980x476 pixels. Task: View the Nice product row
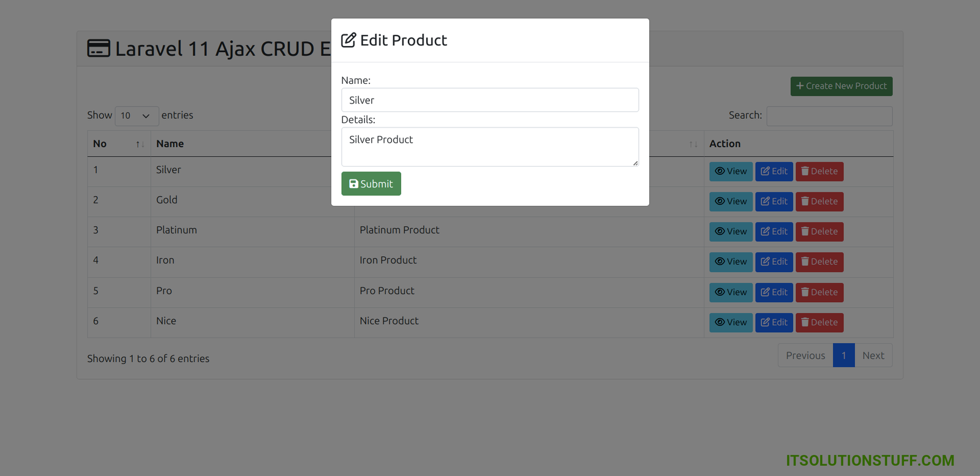coord(731,322)
